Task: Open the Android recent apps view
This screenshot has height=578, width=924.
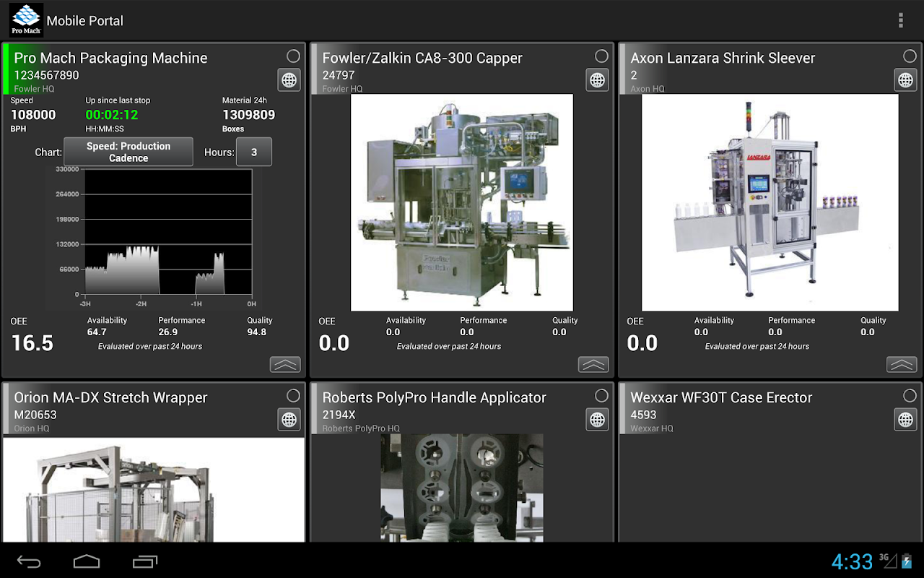Action: pos(145,561)
